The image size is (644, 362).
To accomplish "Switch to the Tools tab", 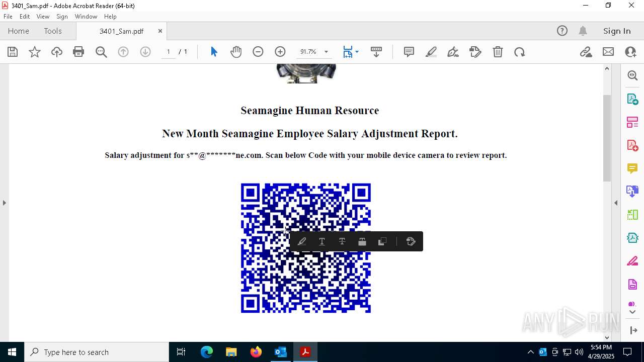I will click(53, 31).
